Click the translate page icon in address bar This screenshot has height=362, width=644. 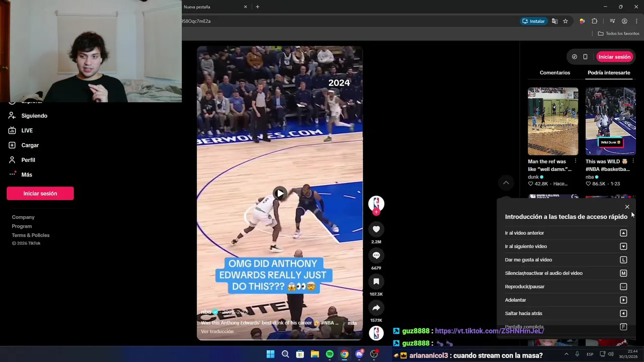[x=554, y=21]
